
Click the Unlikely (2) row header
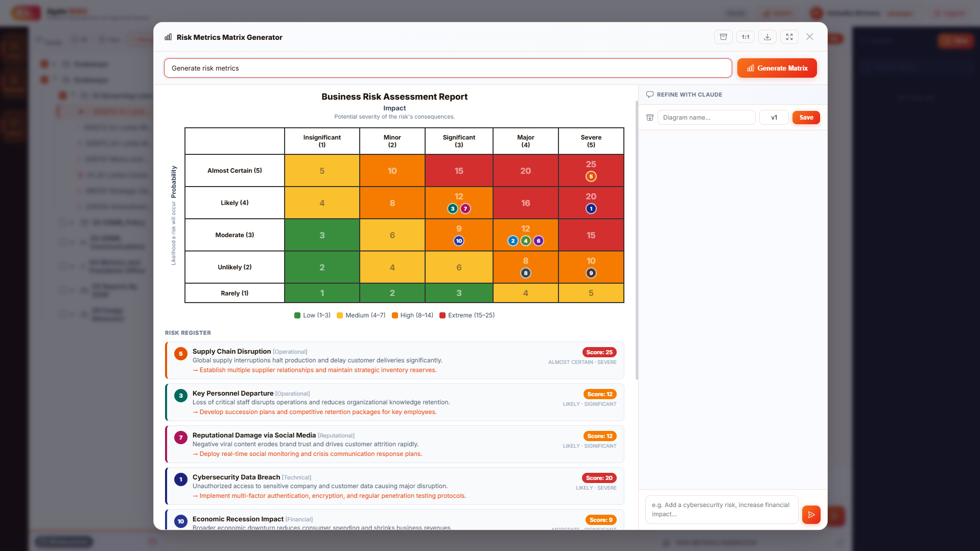pos(235,267)
